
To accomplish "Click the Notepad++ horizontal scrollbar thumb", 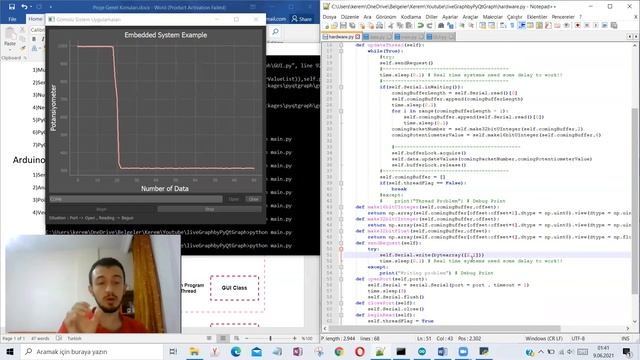I will (x=444, y=328).
